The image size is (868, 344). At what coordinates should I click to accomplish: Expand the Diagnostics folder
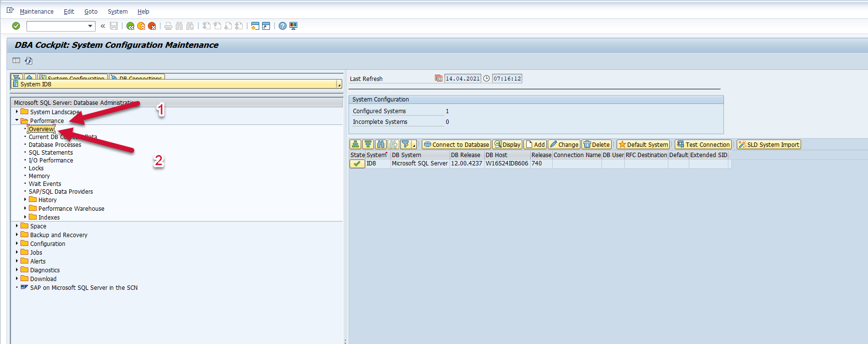click(x=17, y=270)
